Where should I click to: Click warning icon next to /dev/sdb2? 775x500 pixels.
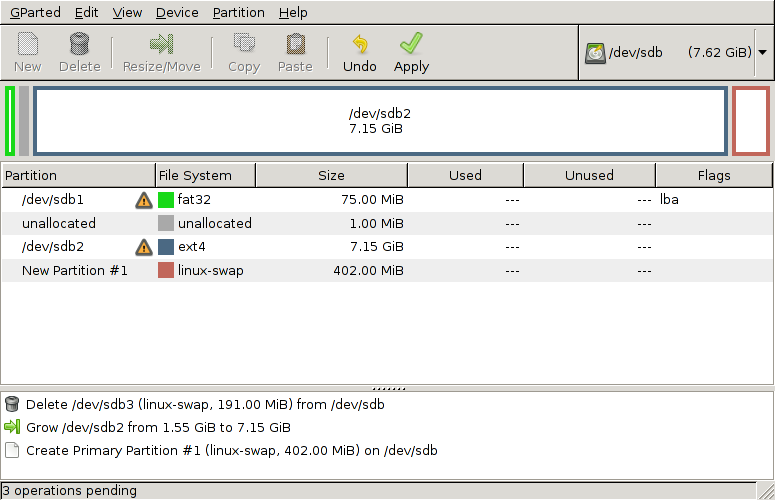pyautogui.click(x=144, y=247)
